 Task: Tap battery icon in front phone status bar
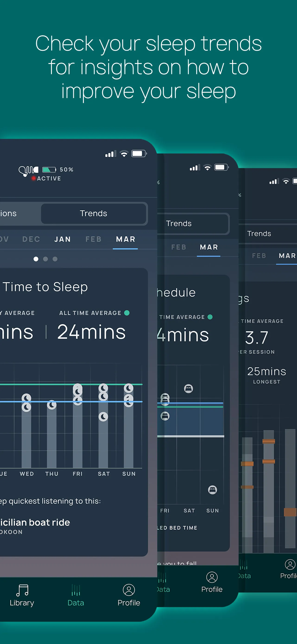tap(139, 153)
